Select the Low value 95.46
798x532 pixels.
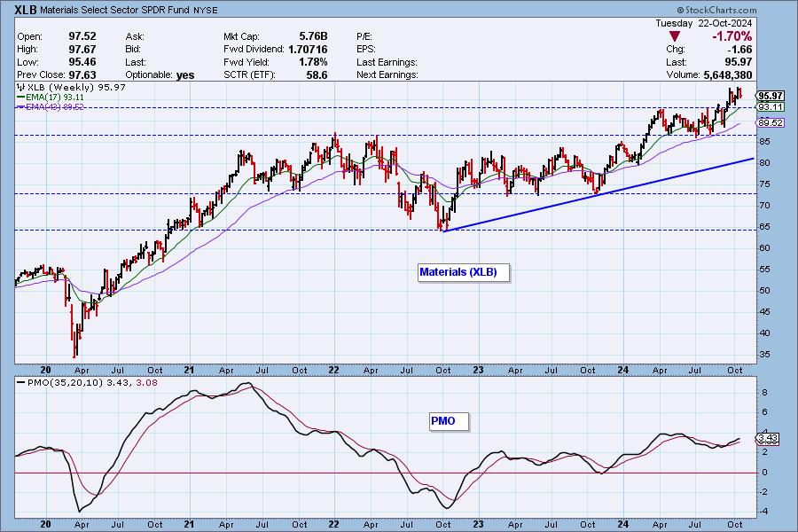point(82,62)
